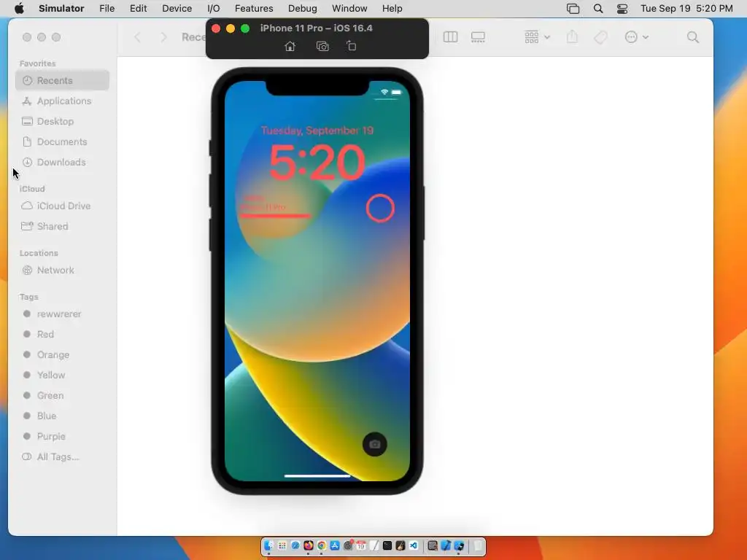Open Trash in the Dock
Screen dimensions: 747x560
click(x=477, y=545)
